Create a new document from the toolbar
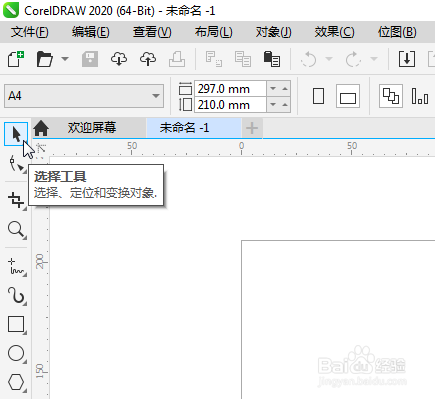The width and height of the screenshot is (435, 399). (16, 59)
